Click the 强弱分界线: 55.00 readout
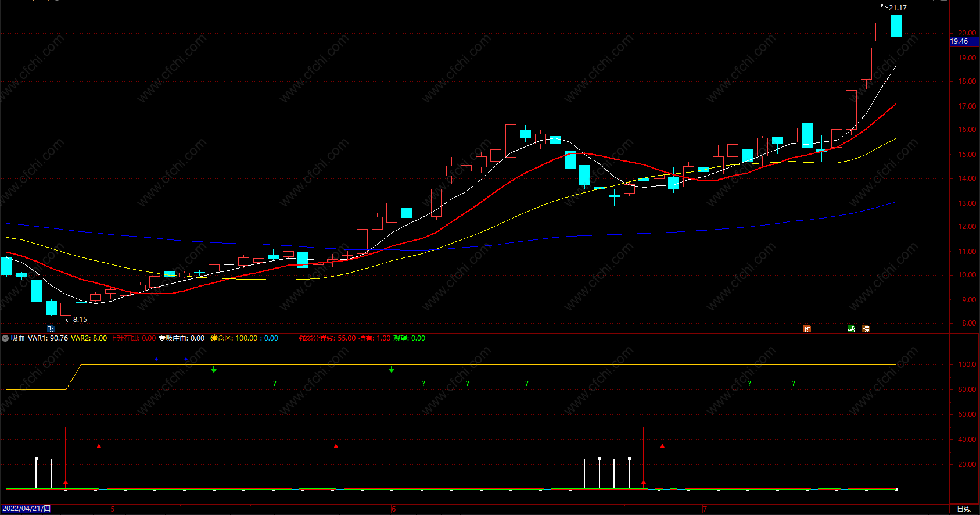Screen dimensions: 980x515 [327, 338]
